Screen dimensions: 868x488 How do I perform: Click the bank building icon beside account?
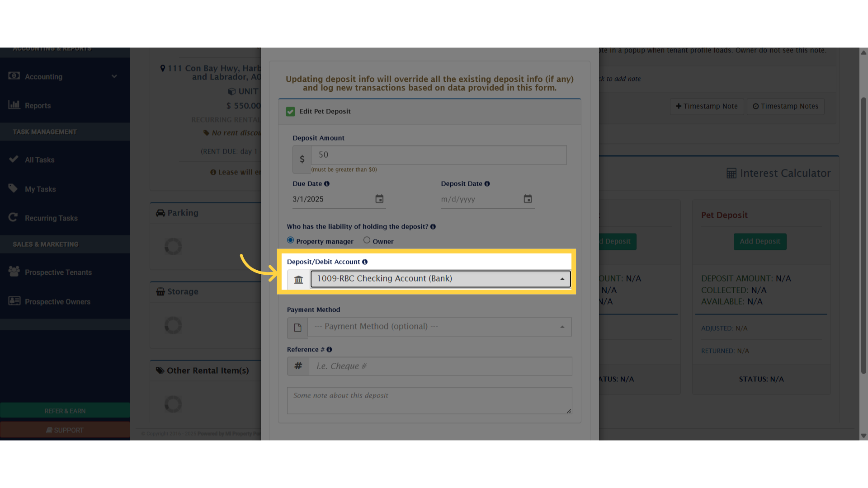coord(298,280)
